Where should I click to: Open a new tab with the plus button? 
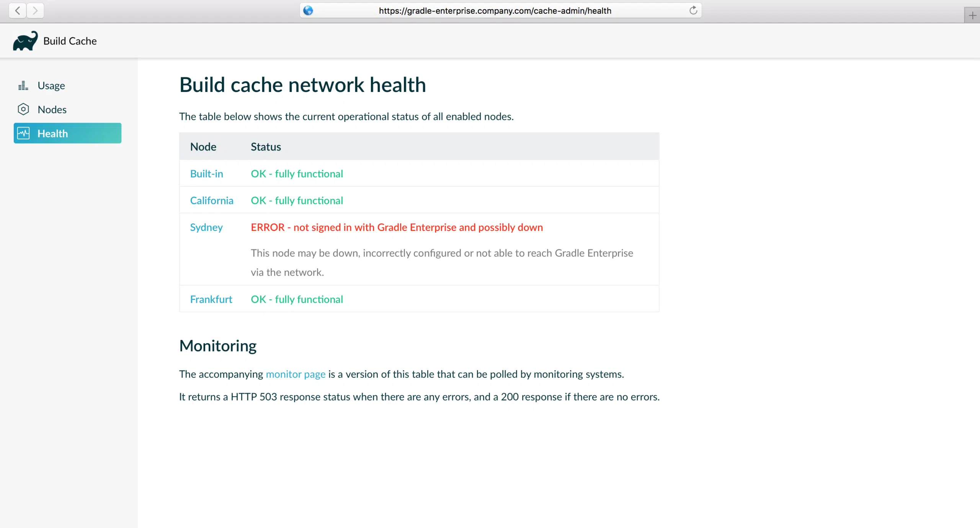pos(972,15)
